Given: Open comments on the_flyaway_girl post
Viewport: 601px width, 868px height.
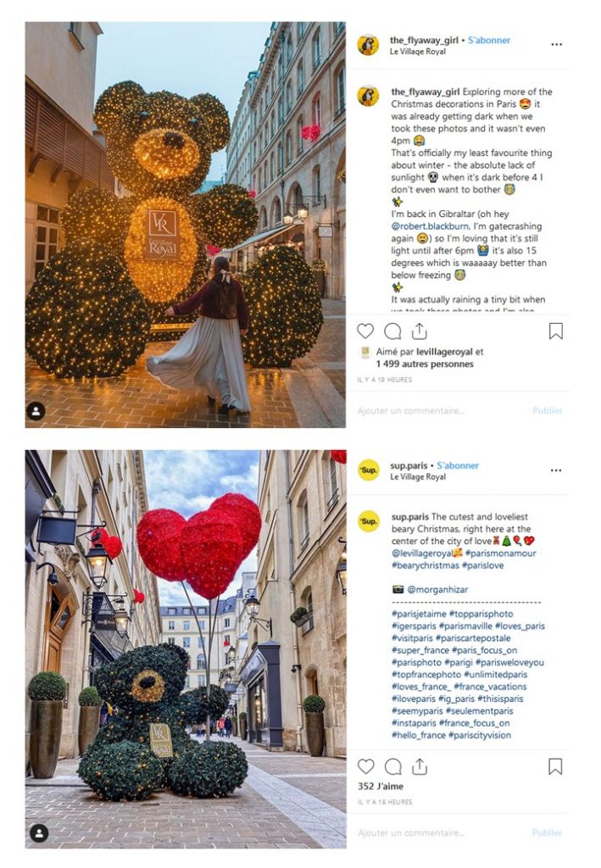Looking at the screenshot, I should point(392,331).
